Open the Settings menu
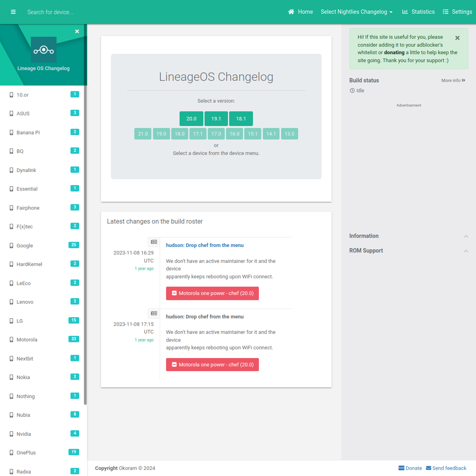The height and width of the screenshot is (476, 476). pyautogui.click(x=457, y=12)
